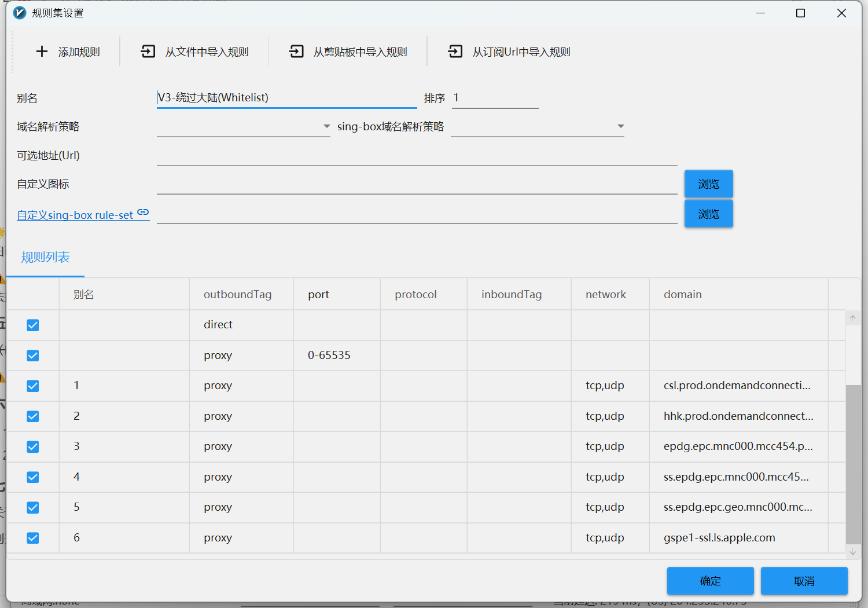This screenshot has height=608, width=868.
Task: Select domain 'epdg.epc.mnc000.mcc454.p...' cell
Action: pos(739,446)
